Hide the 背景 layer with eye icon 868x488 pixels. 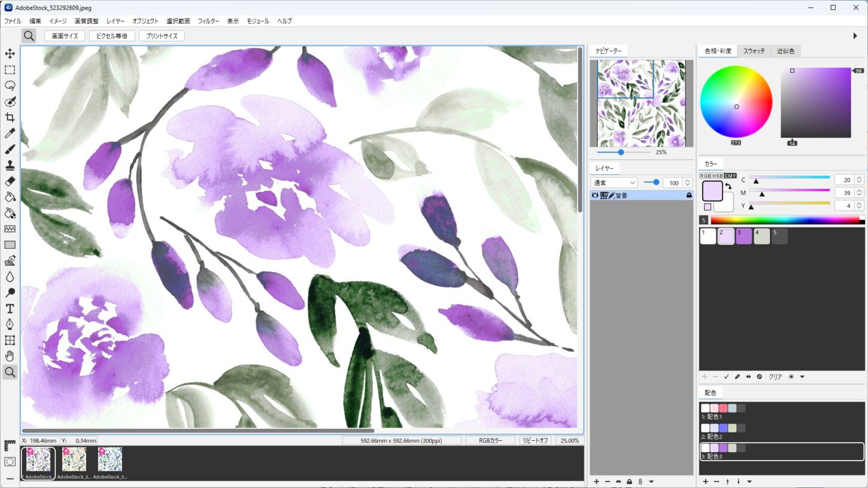coord(595,196)
